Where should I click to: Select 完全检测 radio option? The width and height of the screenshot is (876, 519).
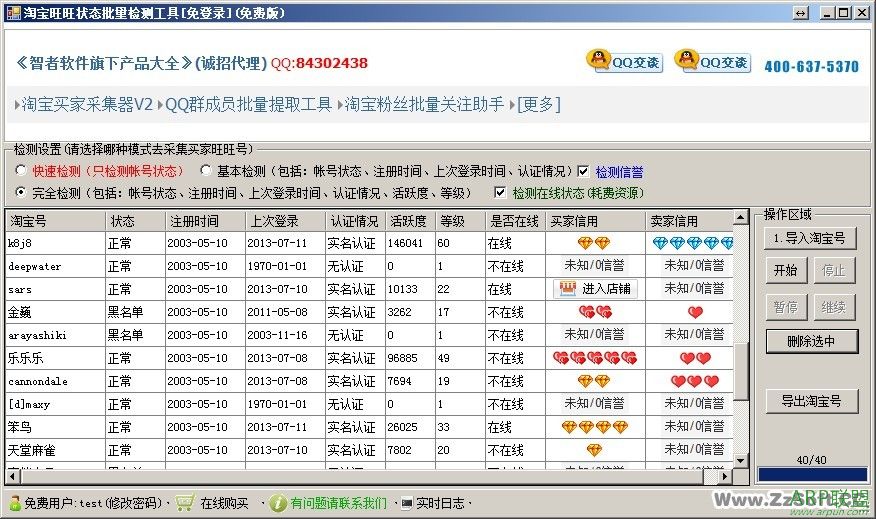tap(21, 192)
